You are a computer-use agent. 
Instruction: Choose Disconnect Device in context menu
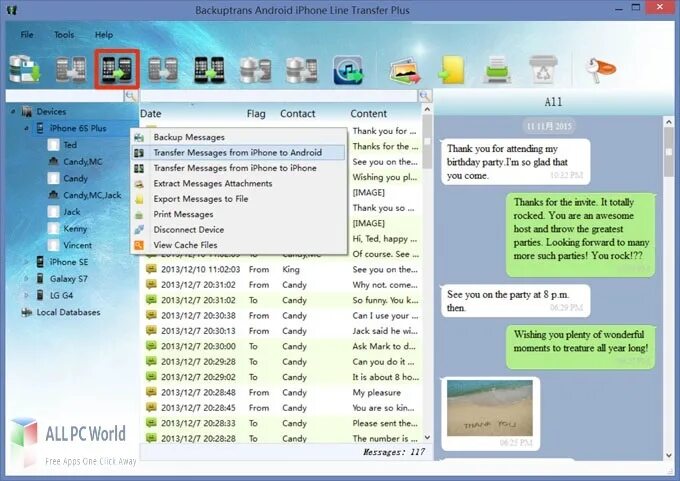pos(239,229)
